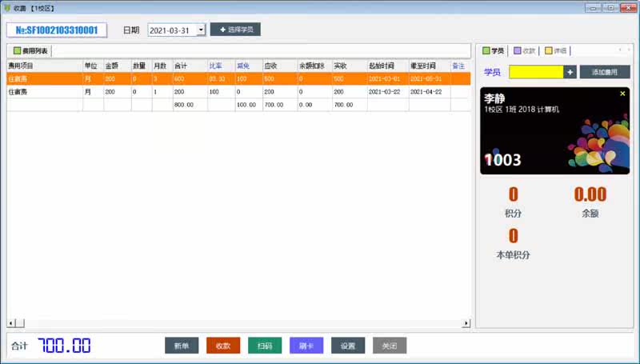Click the 余额扣除 column header

click(x=314, y=66)
